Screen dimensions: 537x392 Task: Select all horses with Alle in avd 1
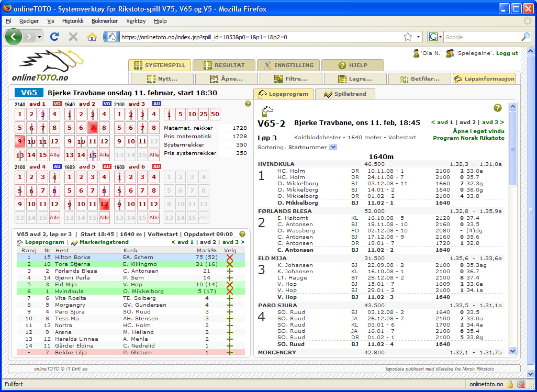[54, 155]
